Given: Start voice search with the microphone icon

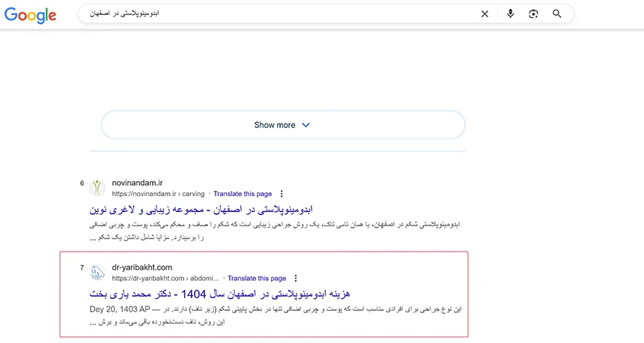Looking at the screenshot, I should [510, 13].
